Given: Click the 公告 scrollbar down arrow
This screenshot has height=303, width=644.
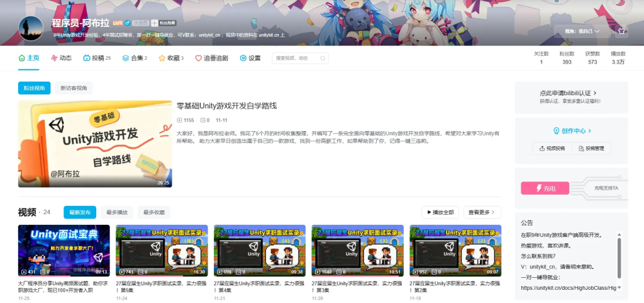Looking at the screenshot, I should 619,288.
